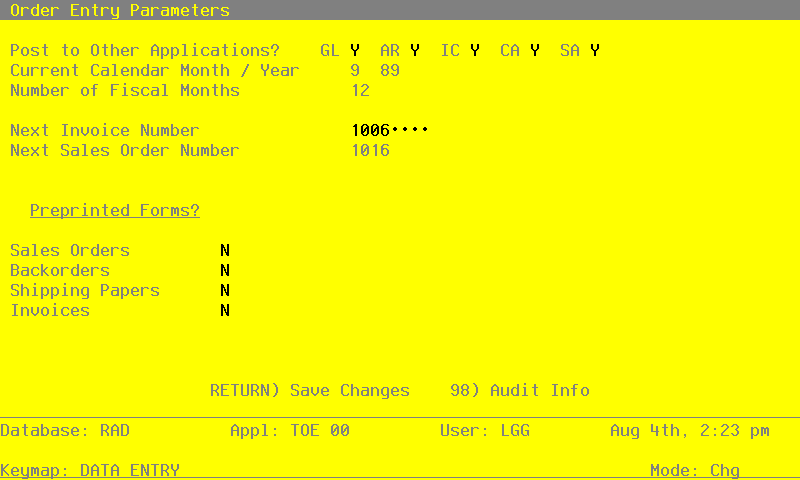Click the Post to Other Applications? label

145,50
